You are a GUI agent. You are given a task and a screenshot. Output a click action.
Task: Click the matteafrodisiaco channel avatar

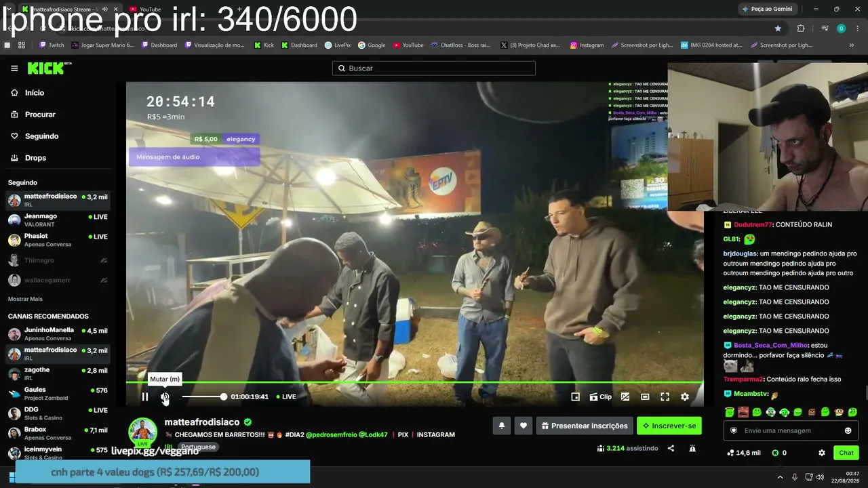[x=142, y=432]
